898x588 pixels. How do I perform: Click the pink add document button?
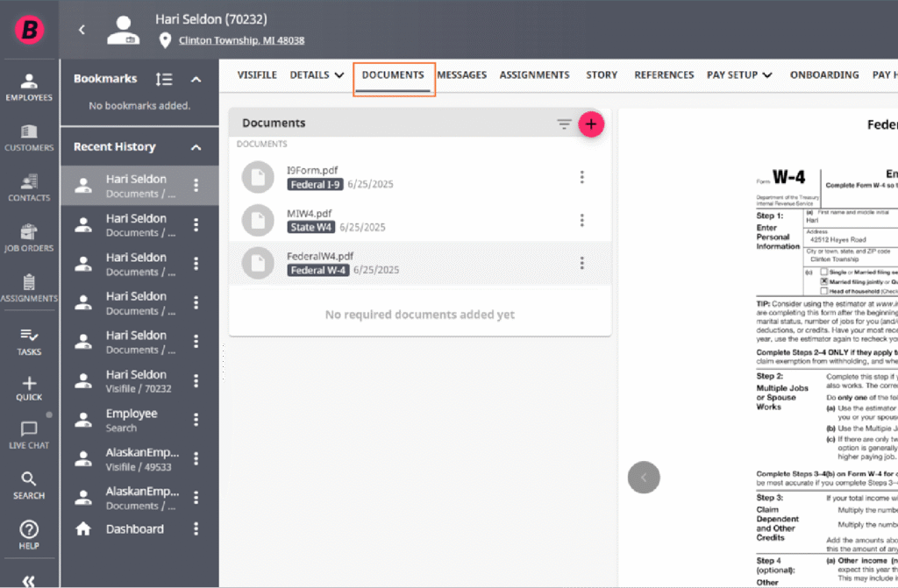point(591,124)
